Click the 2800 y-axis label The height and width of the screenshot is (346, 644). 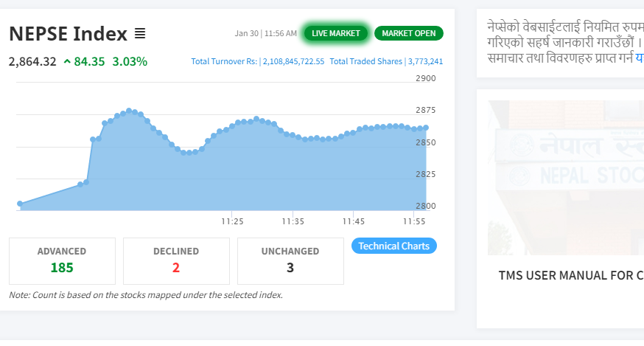pyautogui.click(x=425, y=206)
